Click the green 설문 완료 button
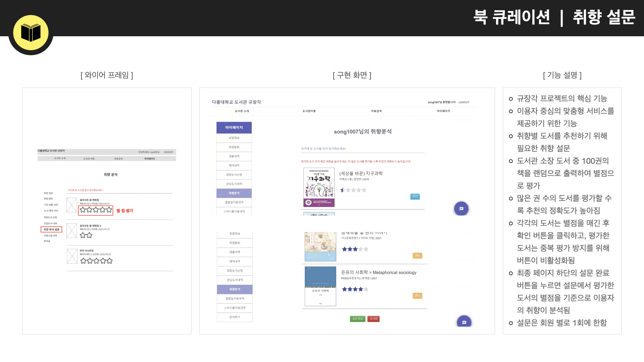The width and height of the screenshot is (644, 362). point(358,319)
